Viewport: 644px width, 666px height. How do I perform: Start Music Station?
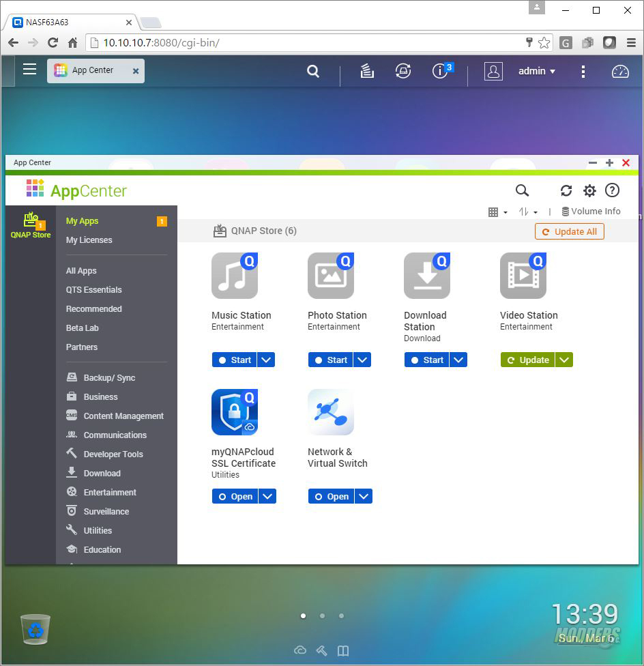[234, 360]
